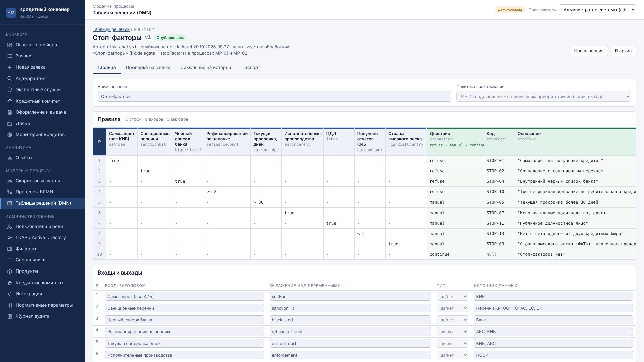
Task: Click the Наименование field with Стоп-факторы
Action: tap(274, 97)
